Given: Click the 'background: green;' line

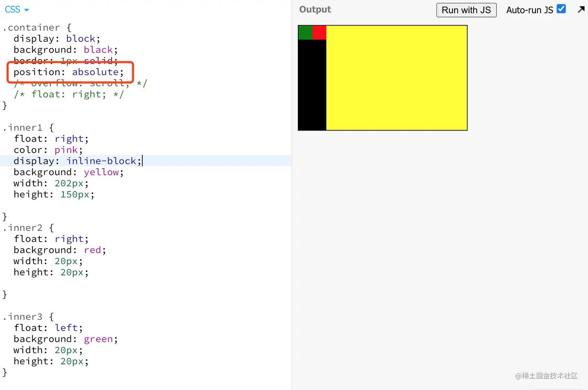Looking at the screenshot, I should point(66,339).
